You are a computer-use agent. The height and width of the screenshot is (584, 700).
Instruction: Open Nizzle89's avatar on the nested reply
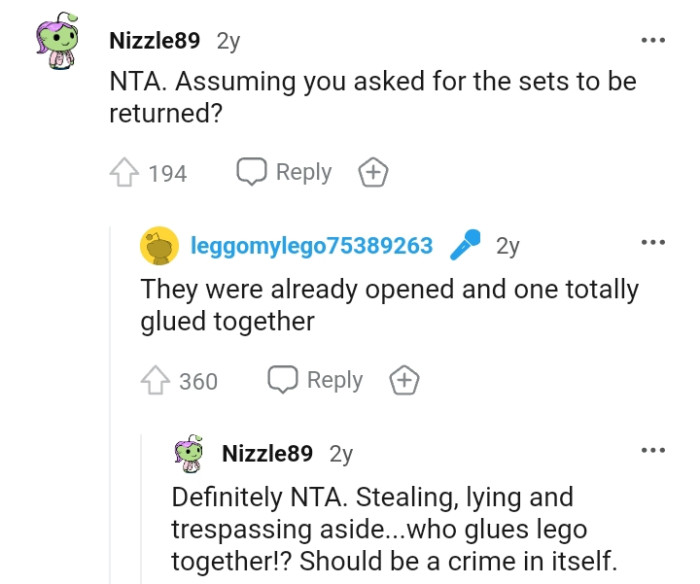[x=189, y=453]
